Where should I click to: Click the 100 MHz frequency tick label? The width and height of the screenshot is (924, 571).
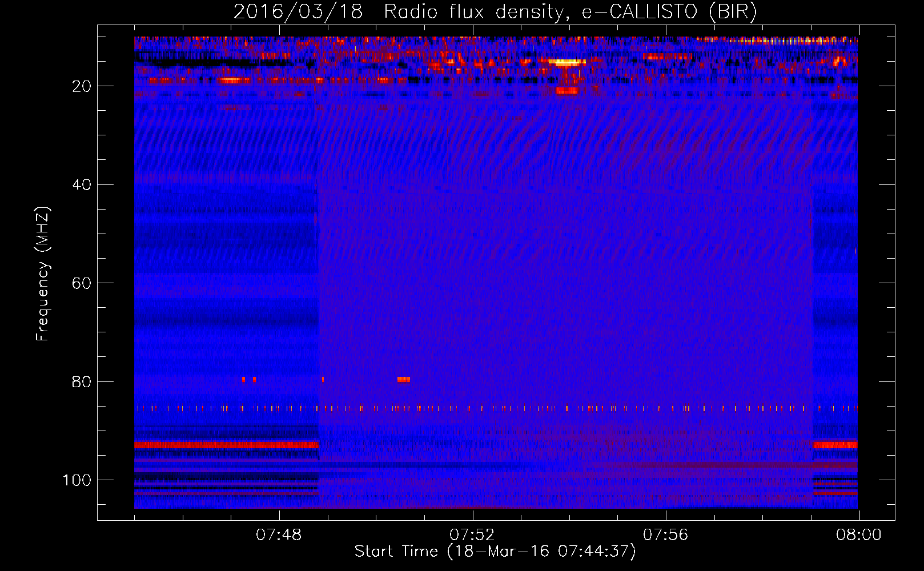[x=77, y=480]
